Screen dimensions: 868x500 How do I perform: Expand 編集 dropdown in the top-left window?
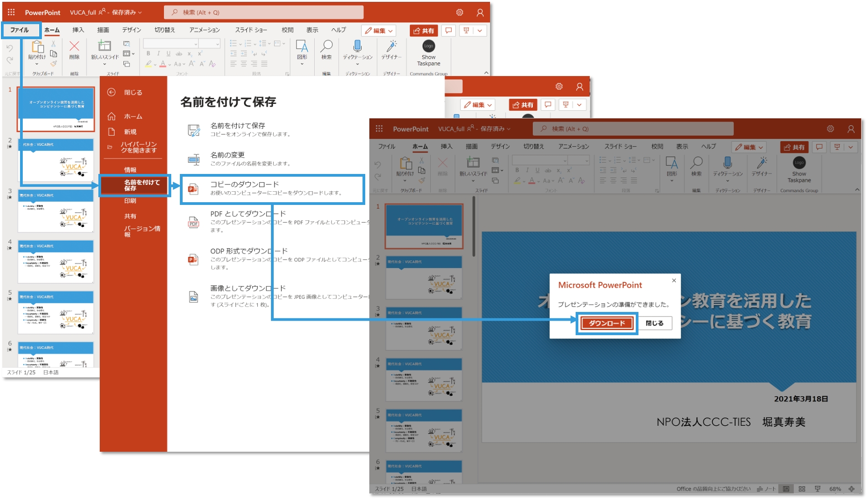379,31
